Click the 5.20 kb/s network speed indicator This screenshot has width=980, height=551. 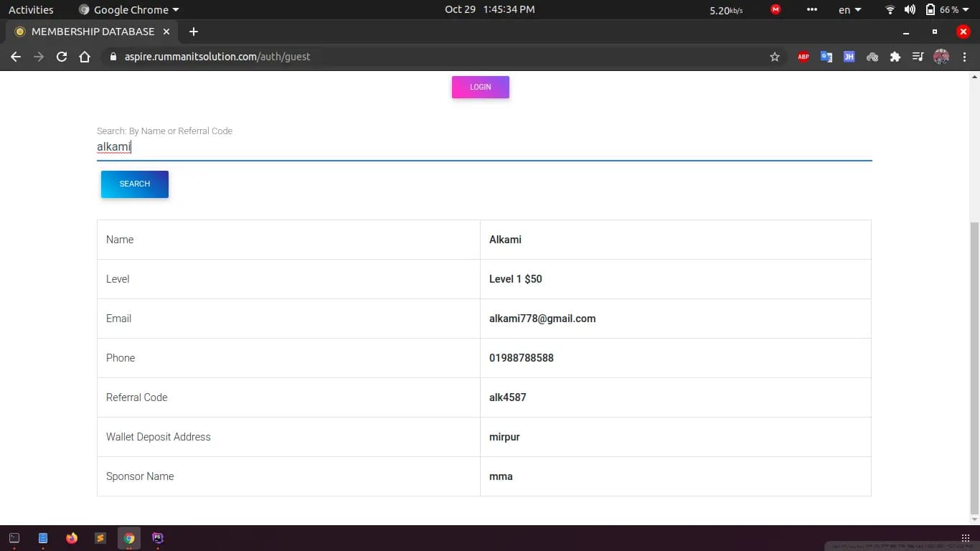point(726,10)
